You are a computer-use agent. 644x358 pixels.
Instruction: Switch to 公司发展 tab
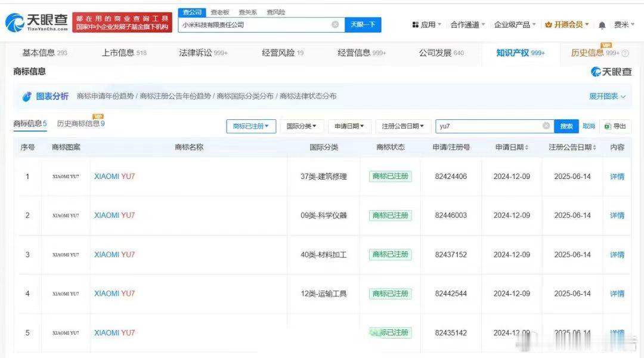pyautogui.click(x=441, y=53)
